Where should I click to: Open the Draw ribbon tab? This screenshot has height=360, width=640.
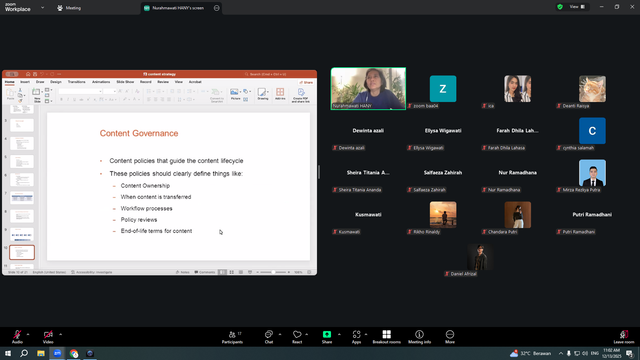(x=40, y=82)
